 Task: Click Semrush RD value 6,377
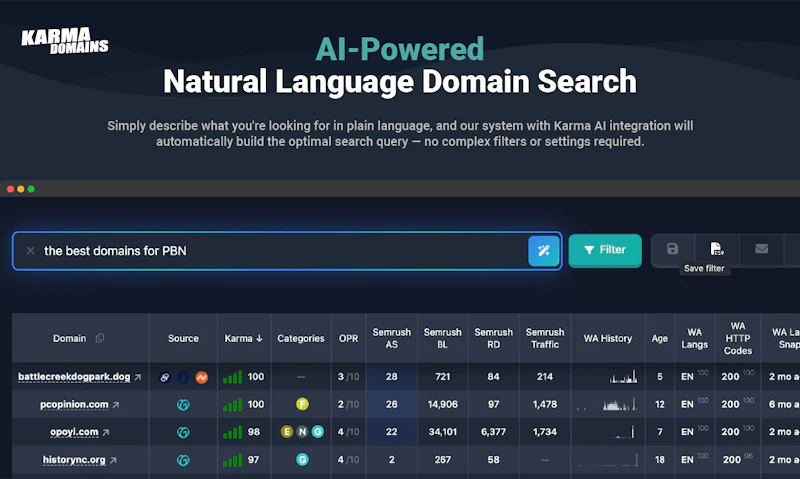493,432
